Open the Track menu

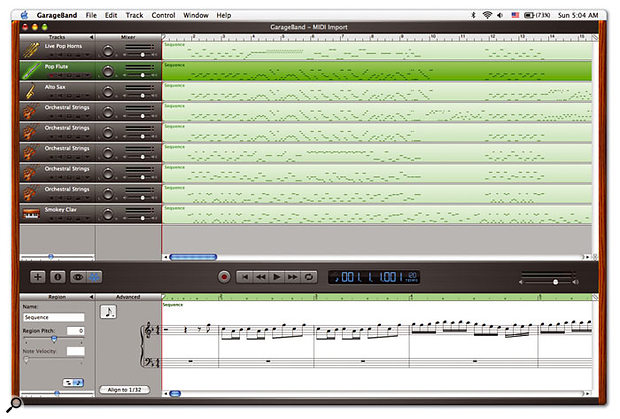(x=134, y=15)
